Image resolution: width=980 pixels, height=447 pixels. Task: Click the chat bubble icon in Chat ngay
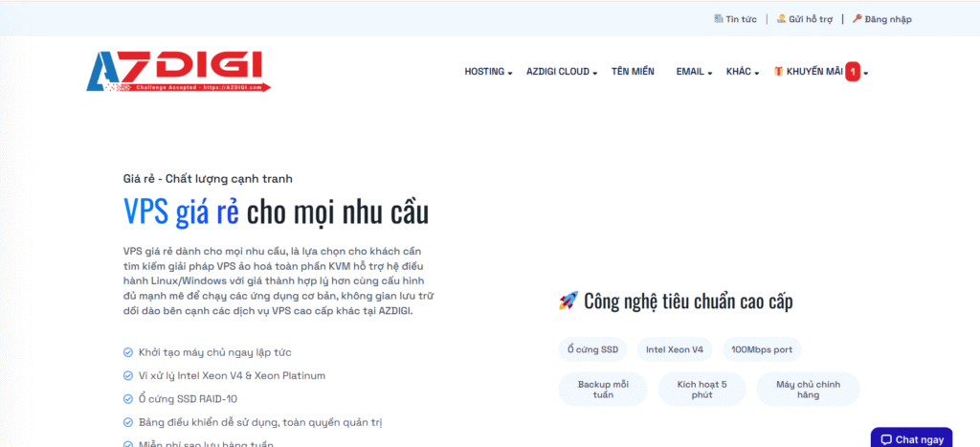tap(886, 439)
